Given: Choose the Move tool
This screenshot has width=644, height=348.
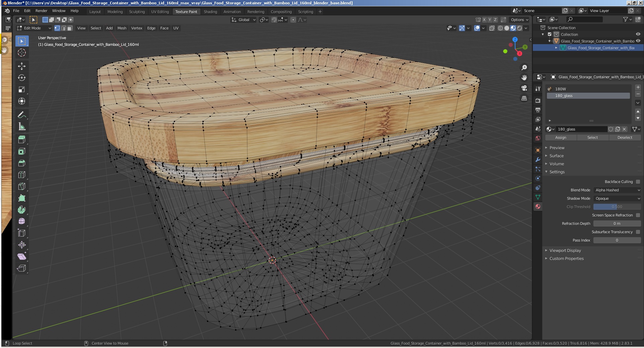Looking at the screenshot, I should point(22,66).
